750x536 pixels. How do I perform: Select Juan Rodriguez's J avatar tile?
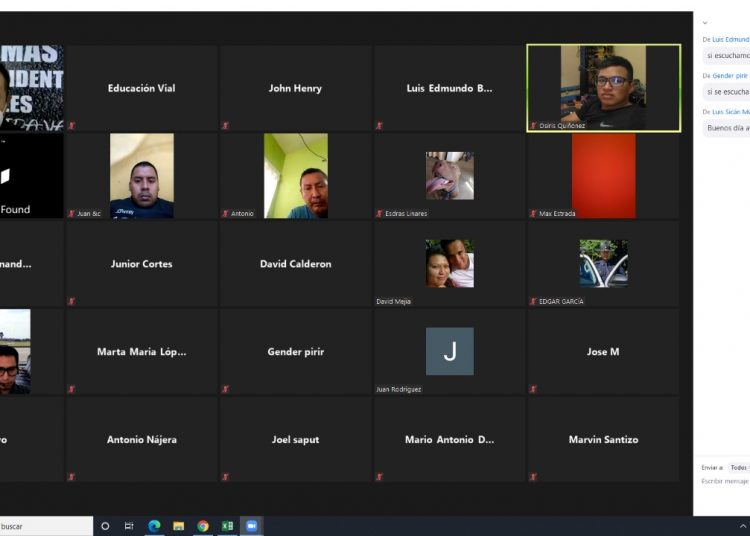[449, 351]
